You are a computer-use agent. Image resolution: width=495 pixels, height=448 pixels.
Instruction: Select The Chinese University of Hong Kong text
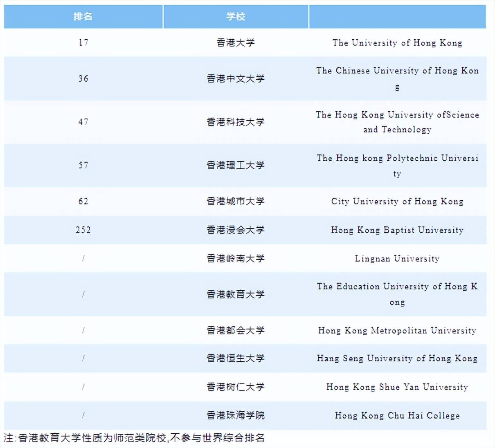tap(397, 78)
